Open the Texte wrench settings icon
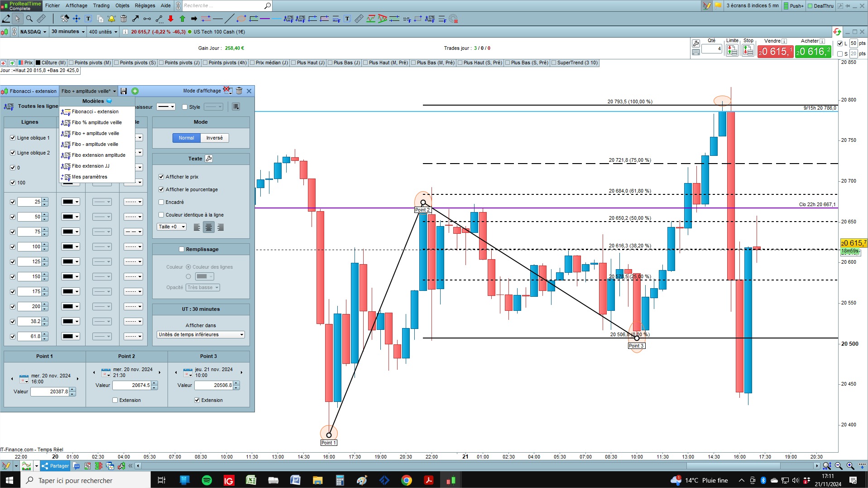This screenshot has height=488, width=868. (x=209, y=159)
